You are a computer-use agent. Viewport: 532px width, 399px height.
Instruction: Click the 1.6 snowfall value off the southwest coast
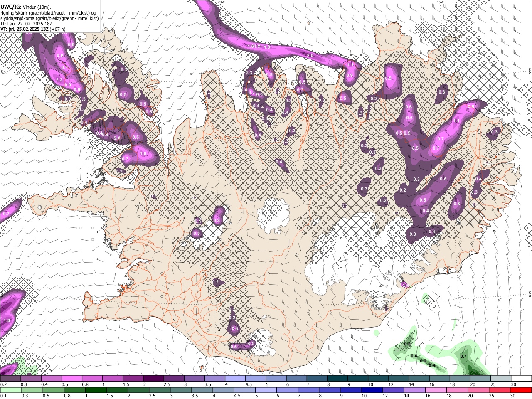[x=7, y=320]
